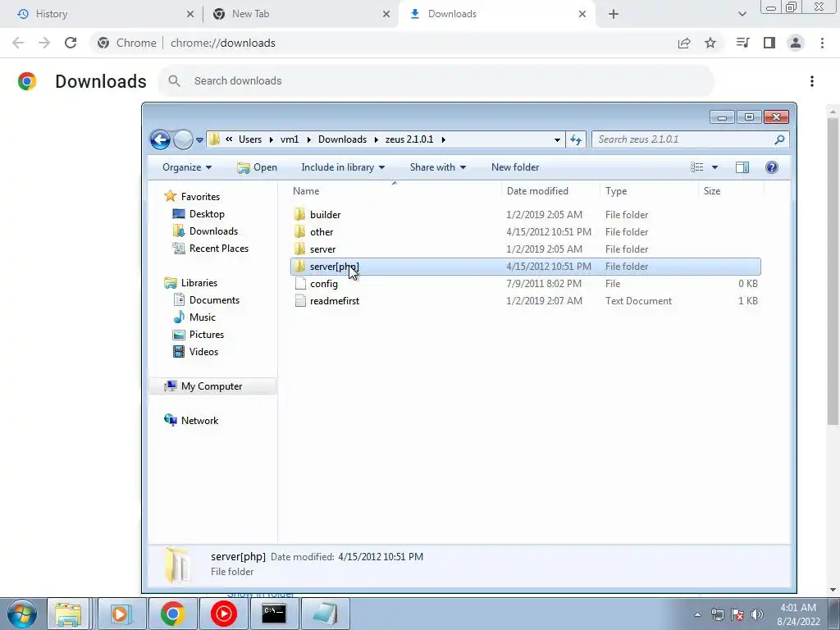This screenshot has width=840, height=630.
Task: Open Favorites in the navigation pane
Action: coord(200,197)
